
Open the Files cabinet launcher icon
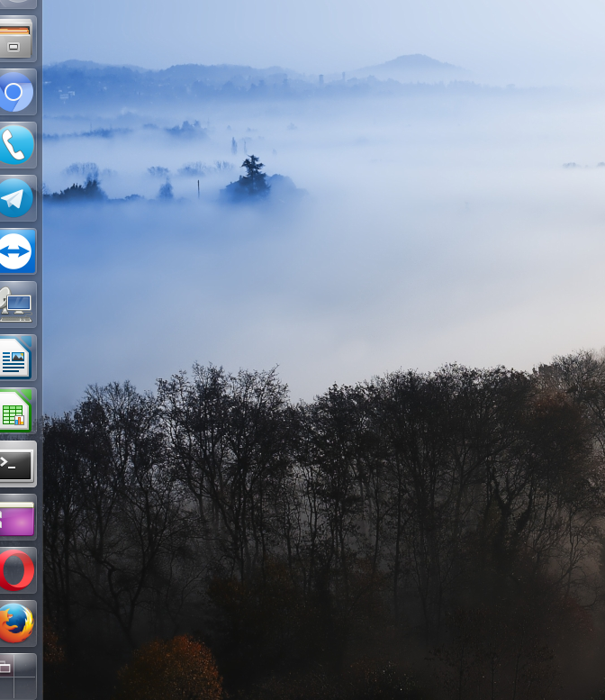click(15, 39)
